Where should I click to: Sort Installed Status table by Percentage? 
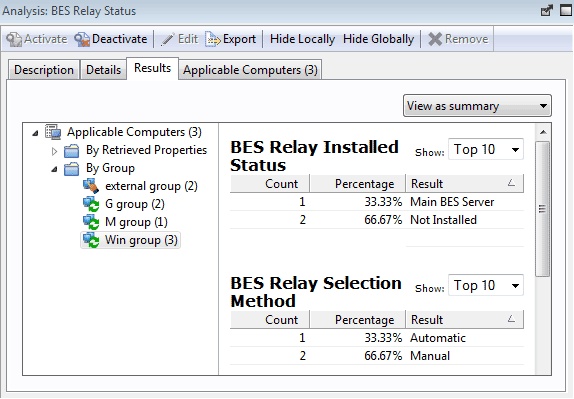(358, 183)
